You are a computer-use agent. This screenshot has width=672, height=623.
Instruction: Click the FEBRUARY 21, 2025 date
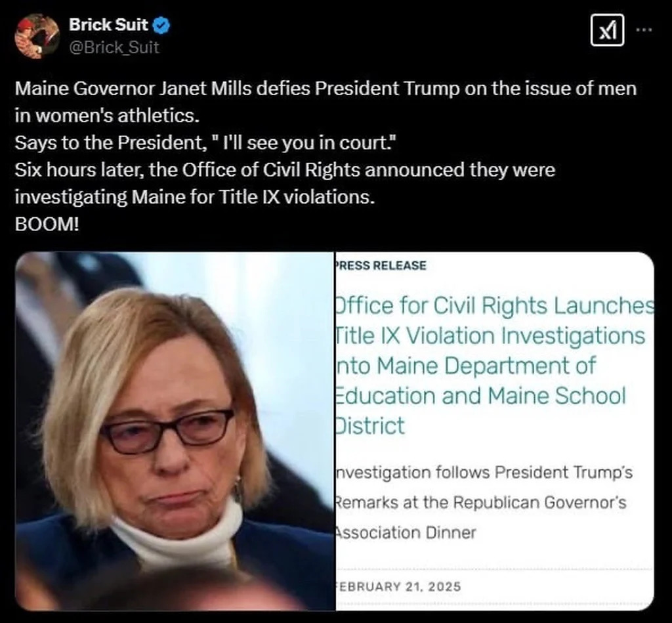[x=398, y=586]
